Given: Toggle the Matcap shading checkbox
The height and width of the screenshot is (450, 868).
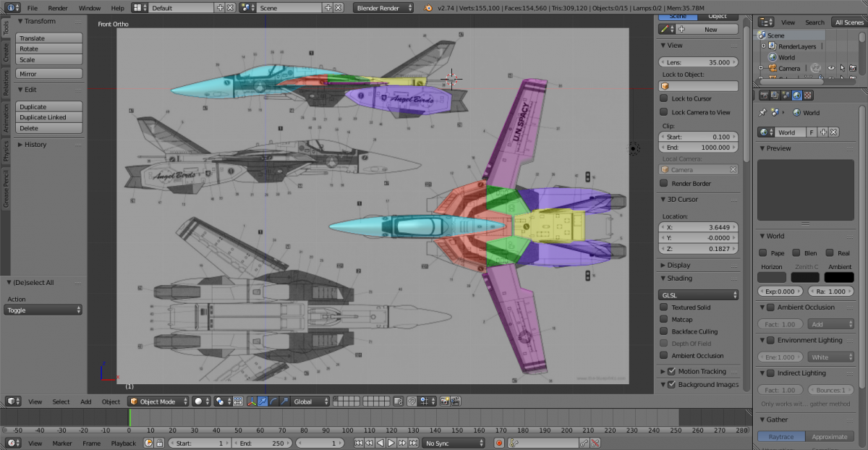Looking at the screenshot, I should pyautogui.click(x=664, y=320).
